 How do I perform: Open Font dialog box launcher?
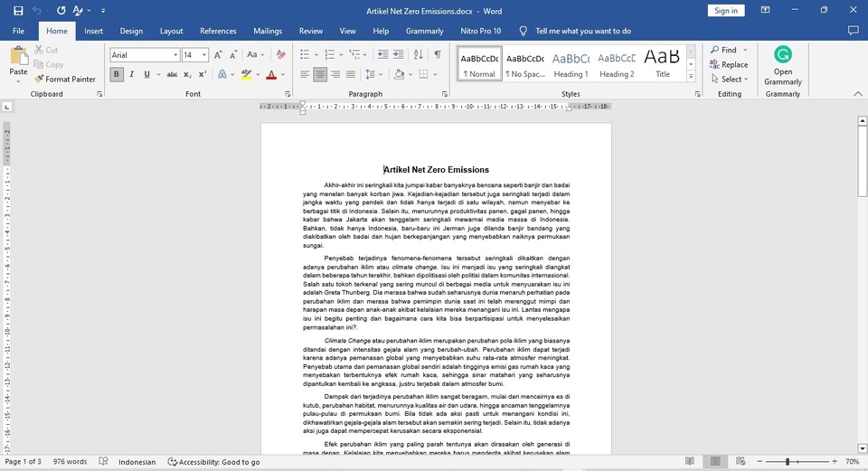(x=288, y=94)
